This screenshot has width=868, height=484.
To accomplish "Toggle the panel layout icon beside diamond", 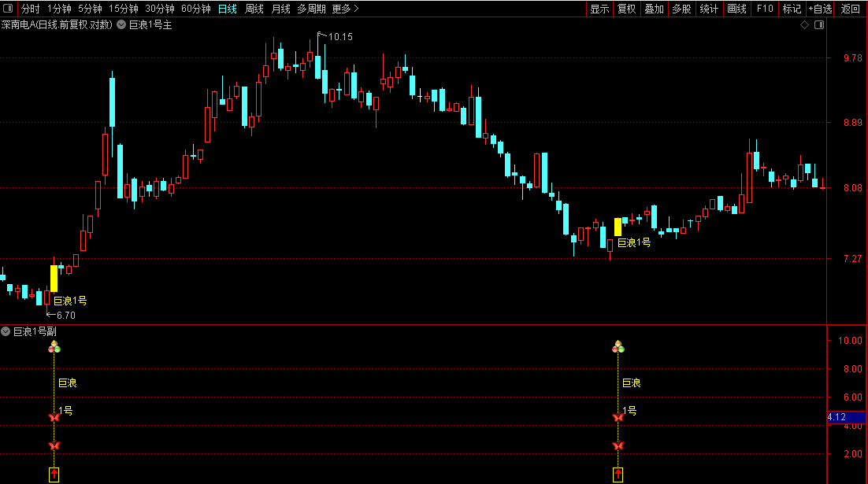I will (819, 25).
